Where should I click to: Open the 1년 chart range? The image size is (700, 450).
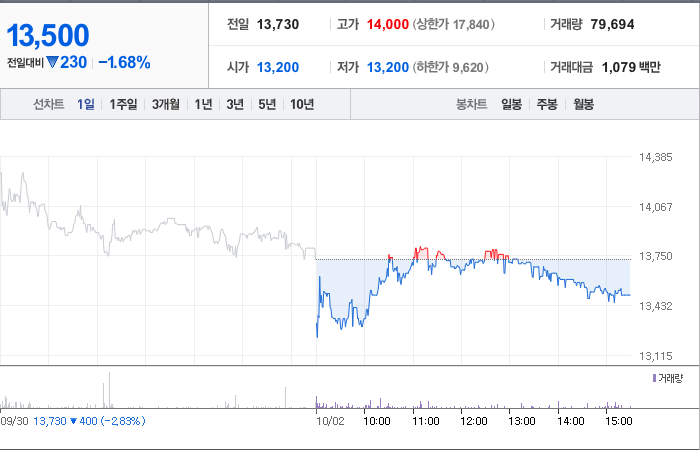click(203, 104)
